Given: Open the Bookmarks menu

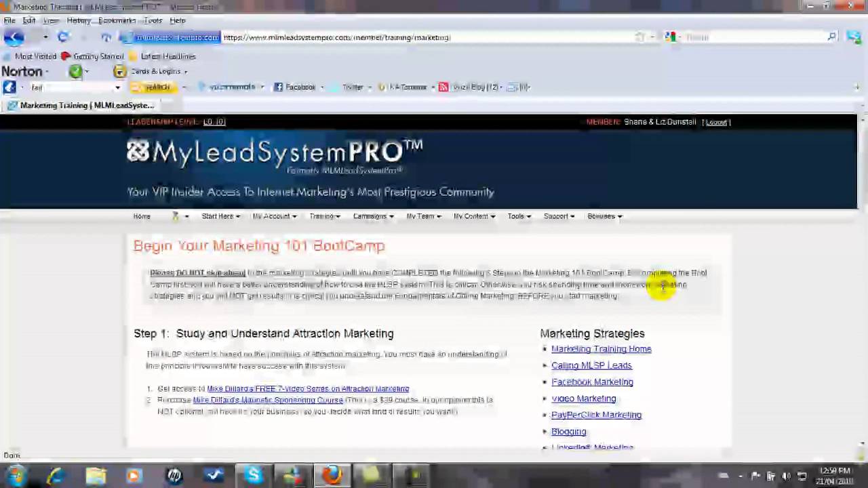Looking at the screenshot, I should click(117, 20).
